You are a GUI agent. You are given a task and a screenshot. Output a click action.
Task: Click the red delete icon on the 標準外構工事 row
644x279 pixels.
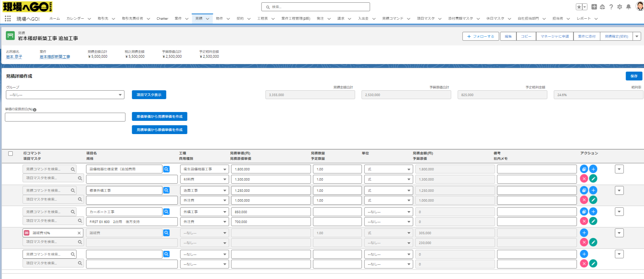[584, 200]
